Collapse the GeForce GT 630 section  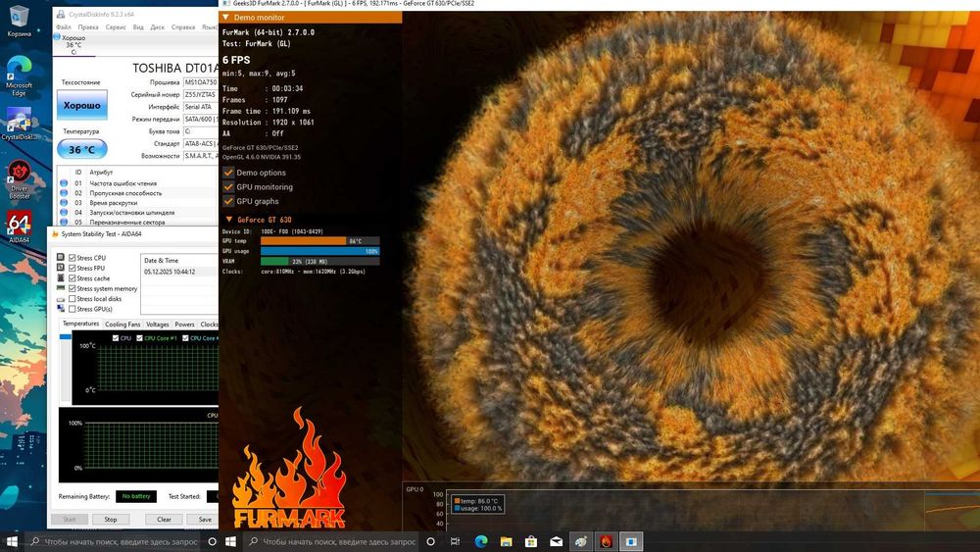point(228,220)
